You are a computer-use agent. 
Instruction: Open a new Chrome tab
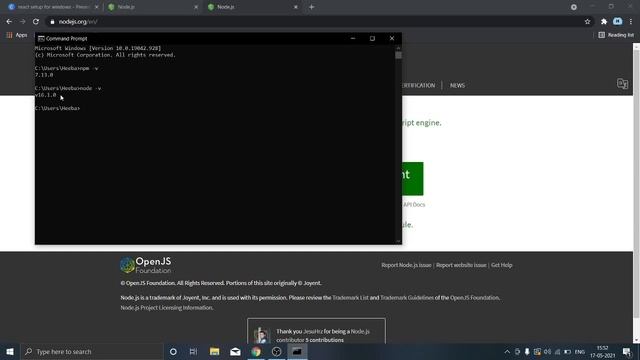[x=311, y=7]
